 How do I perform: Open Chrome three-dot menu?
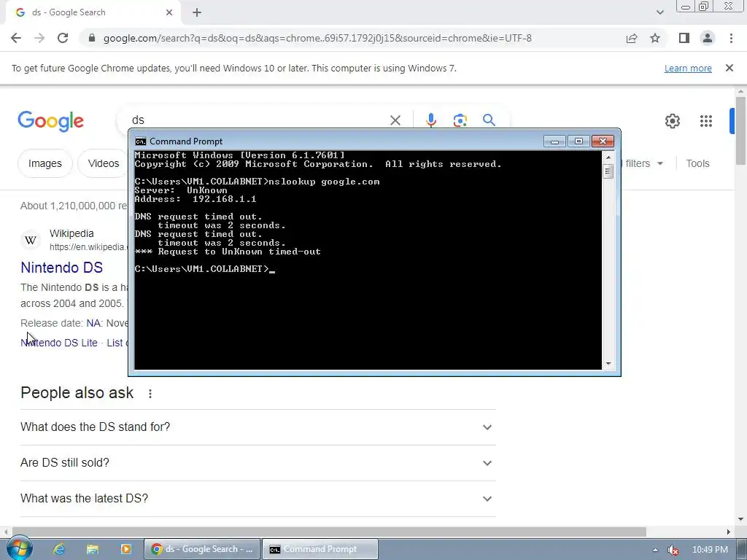[731, 38]
